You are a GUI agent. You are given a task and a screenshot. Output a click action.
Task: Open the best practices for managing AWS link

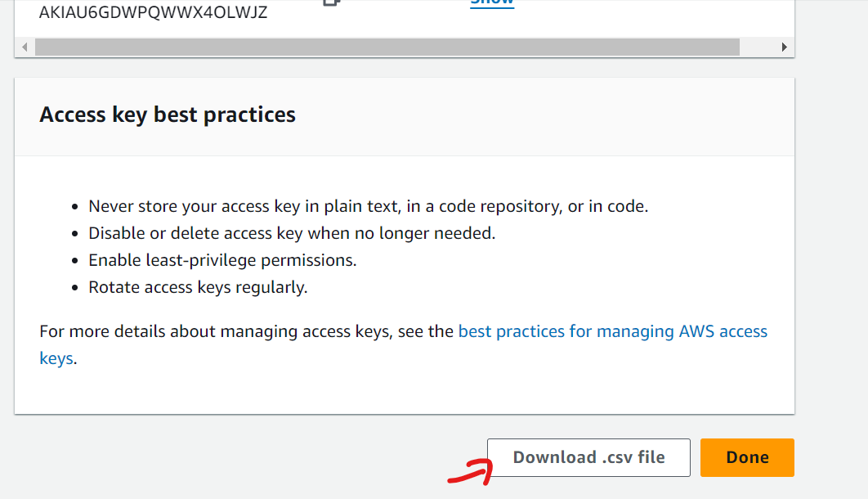point(612,331)
